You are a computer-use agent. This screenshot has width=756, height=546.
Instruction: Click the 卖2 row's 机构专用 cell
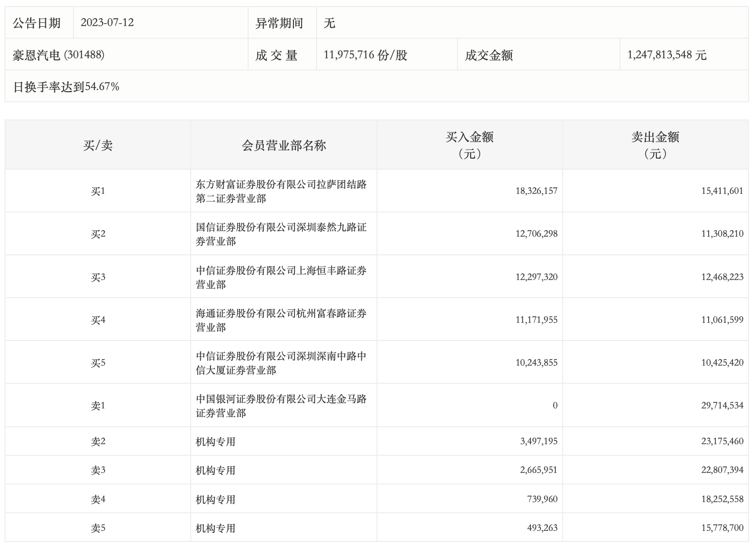pos(215,442)
